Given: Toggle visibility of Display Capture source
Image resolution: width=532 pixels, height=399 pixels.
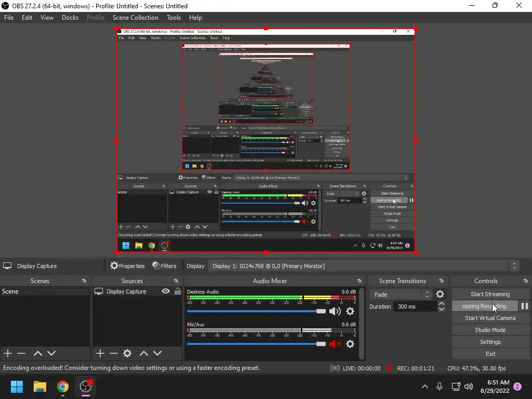Looking at the screenshot, I should [x=166, y=291].
